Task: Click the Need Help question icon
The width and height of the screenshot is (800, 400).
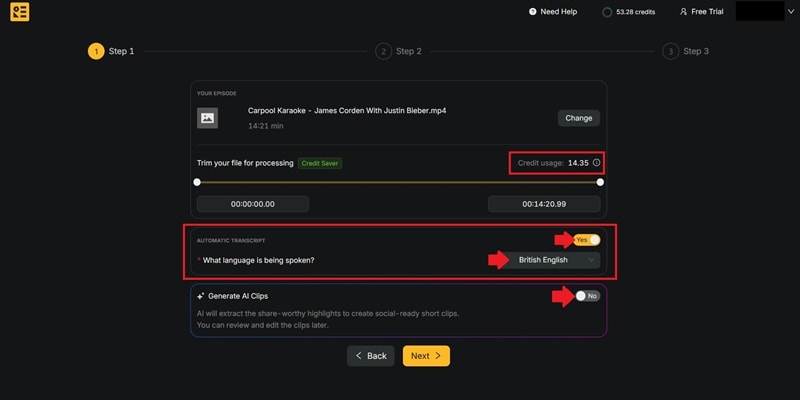Action: click(533, 11)
